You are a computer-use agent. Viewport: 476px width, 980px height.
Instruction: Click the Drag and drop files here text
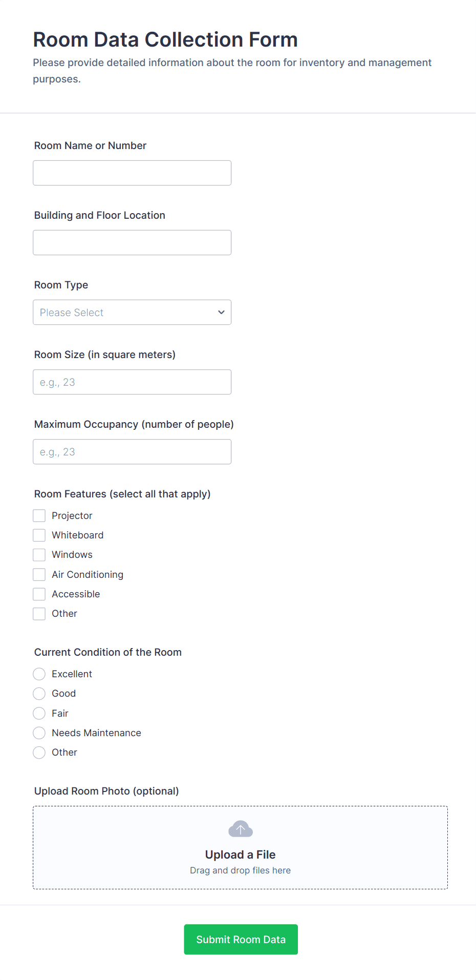tap(240, 870)
